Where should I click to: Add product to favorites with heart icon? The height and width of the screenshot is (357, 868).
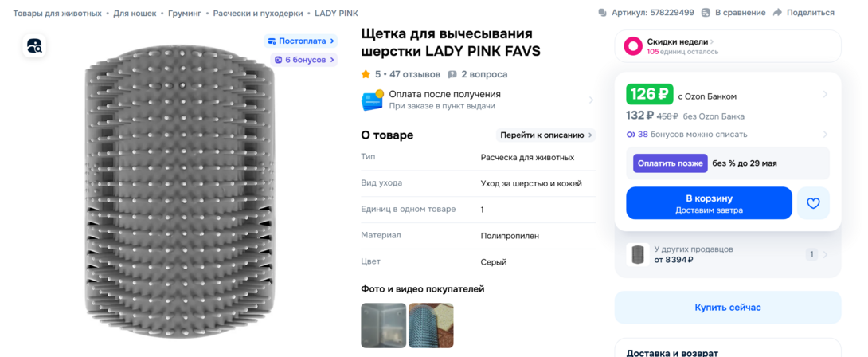[x=813, y=203]
